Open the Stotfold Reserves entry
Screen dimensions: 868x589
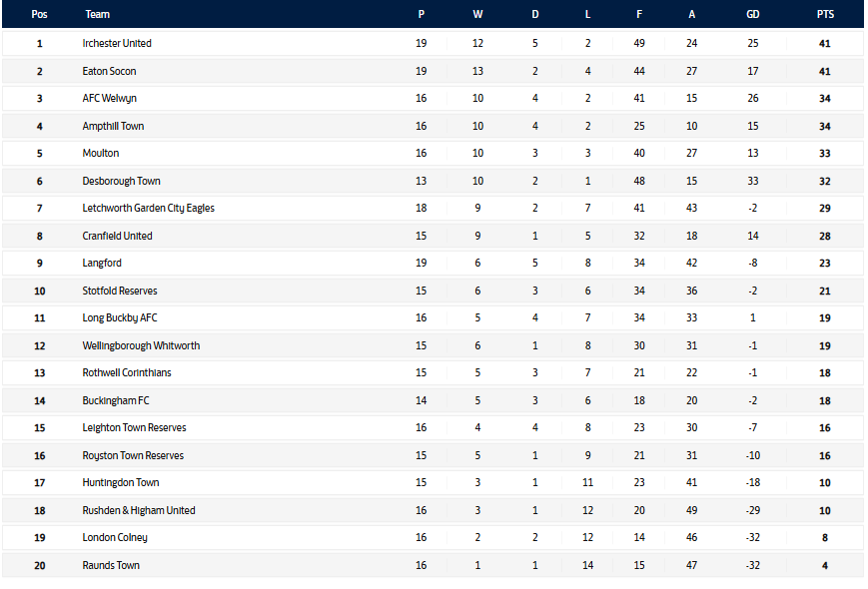119,292
